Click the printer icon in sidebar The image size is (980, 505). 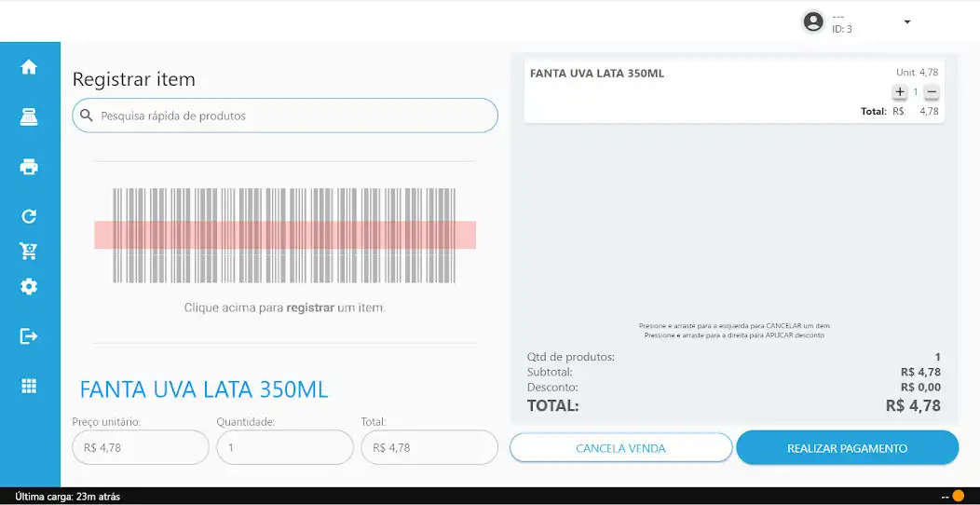(29, 167)
